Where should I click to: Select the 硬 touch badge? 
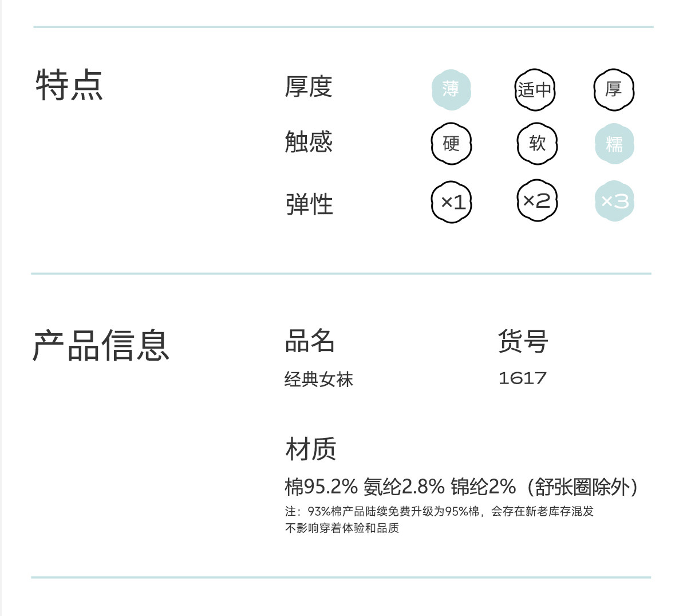click(451, 144)
